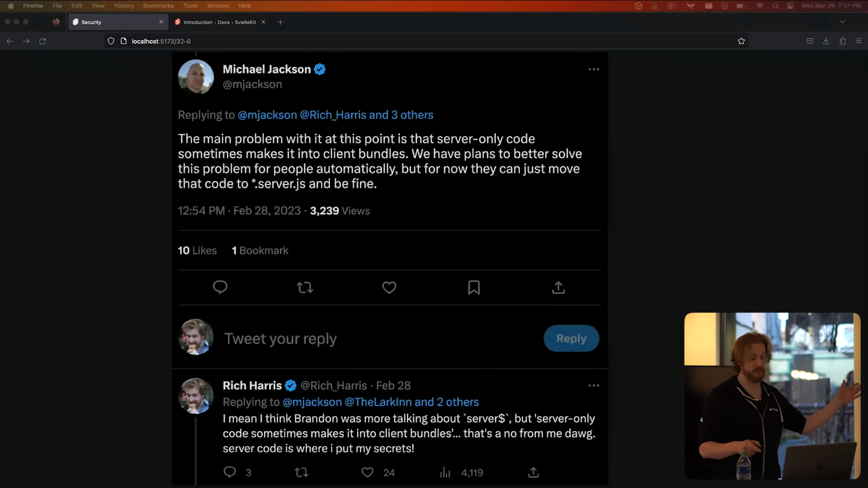868x488 pixels.
Task: Click the share icon under the main tweet
Action: pyautogui.click(x=558, y=287)
